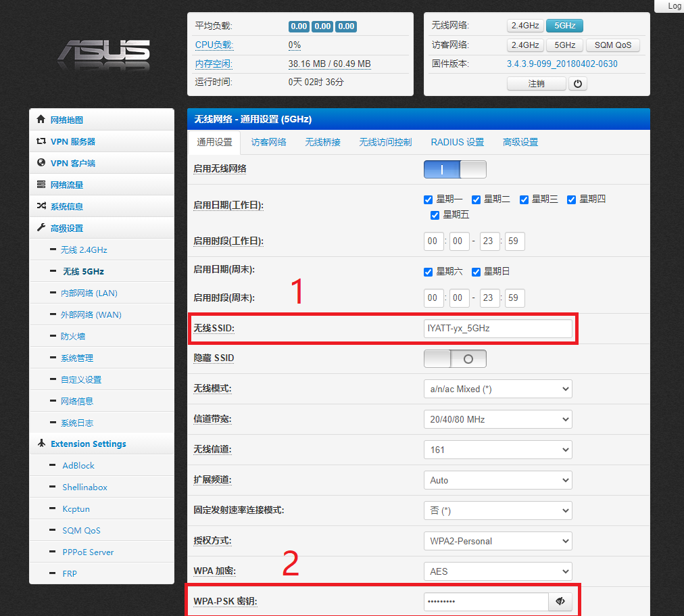This screenshot has width=684, height=616.
Task: Open Shellinabox in sidebar
Action: tap(84, 488)
